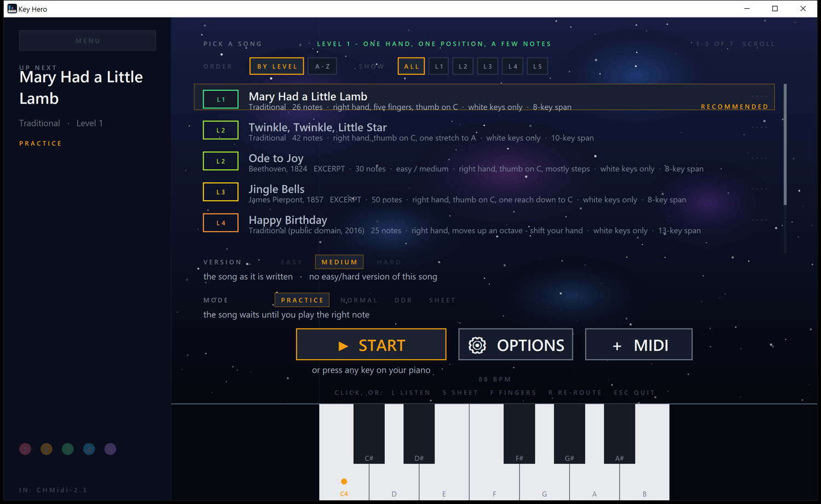This screenshot has height=504, width=821.
Task: Switch to Normal mode
Action: click(359, 300)
